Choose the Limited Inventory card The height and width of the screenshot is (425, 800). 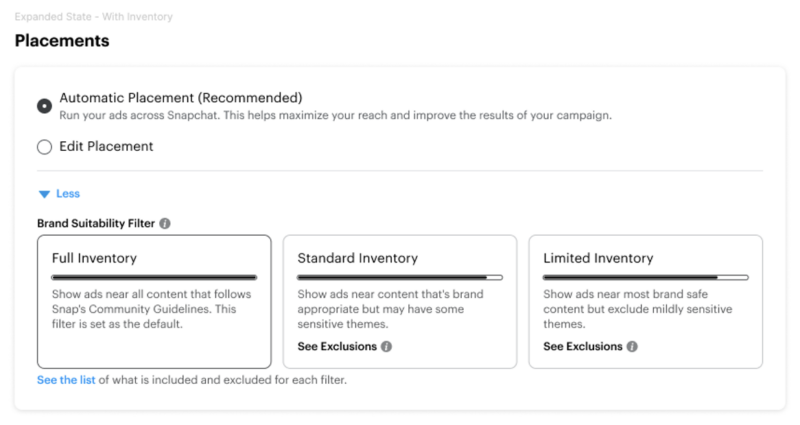pos(646,302)
